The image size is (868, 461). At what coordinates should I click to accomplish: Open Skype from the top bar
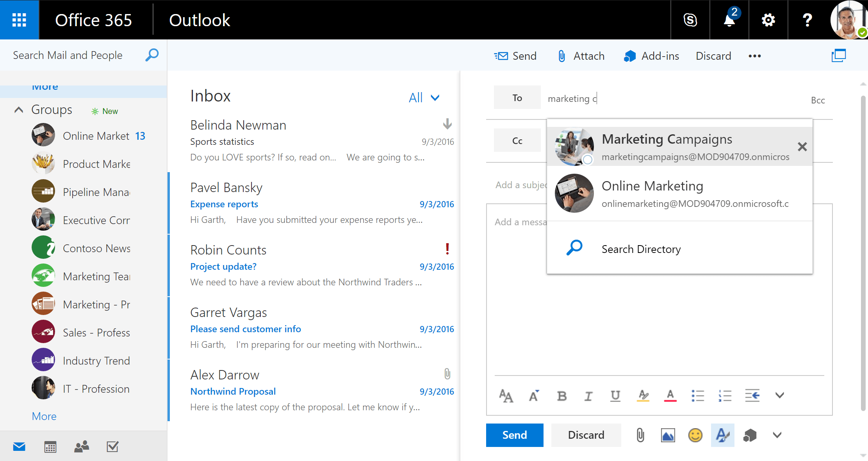[x=690, y=20]
